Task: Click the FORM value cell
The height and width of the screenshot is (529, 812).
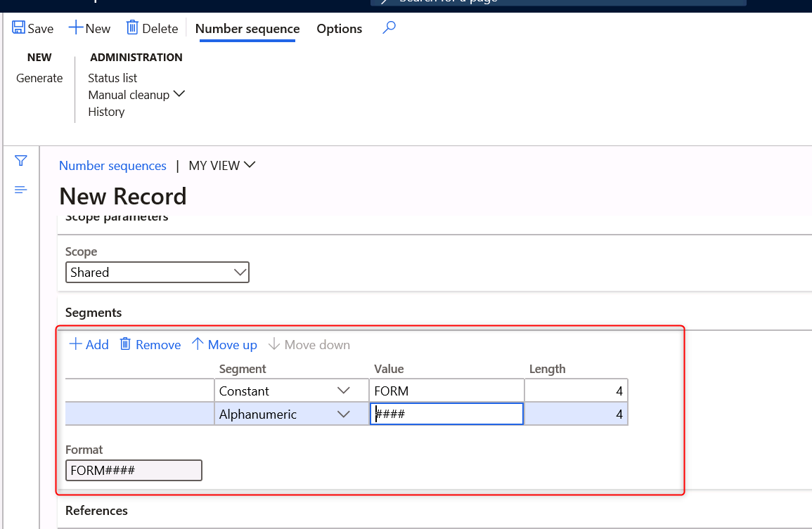Action: pyautogui.click(x=446, y=391)
